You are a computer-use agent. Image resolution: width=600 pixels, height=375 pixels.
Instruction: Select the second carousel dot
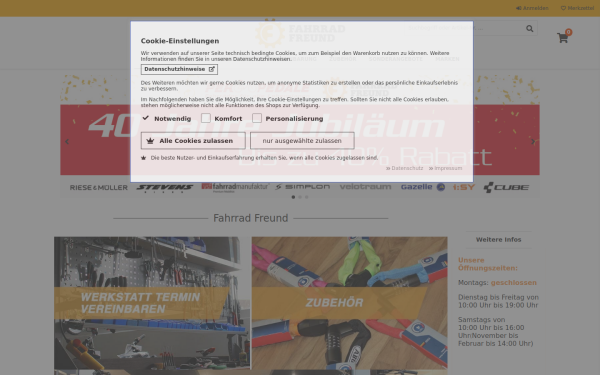pos(300,197)
